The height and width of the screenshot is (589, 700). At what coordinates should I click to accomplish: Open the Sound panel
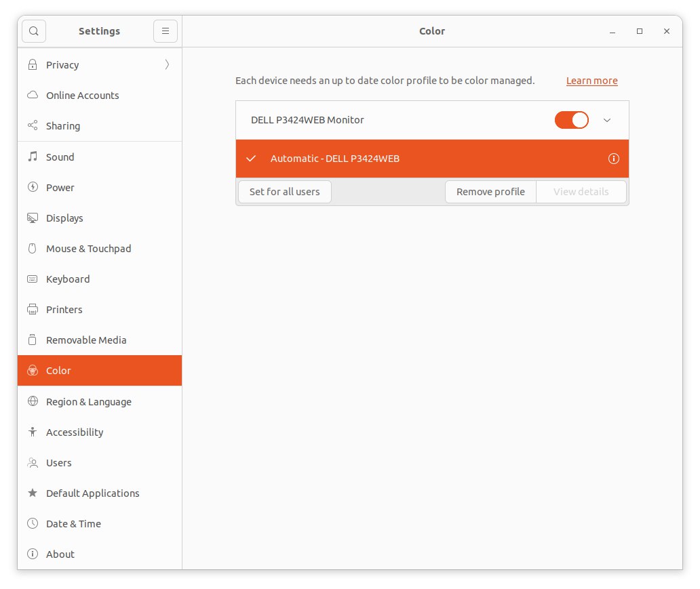coord(100,157)
